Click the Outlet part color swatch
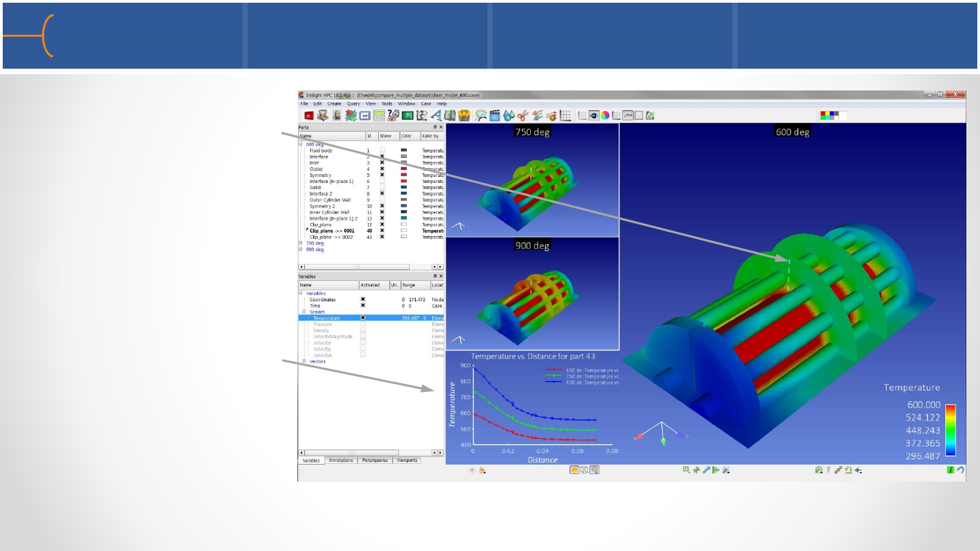This screenshot has height=551, width=980. click(404, 169)
